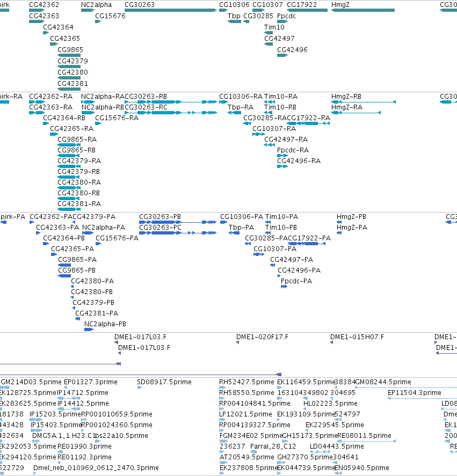
Task: Select the CG15676 gene label
Action: pos(110,16)
